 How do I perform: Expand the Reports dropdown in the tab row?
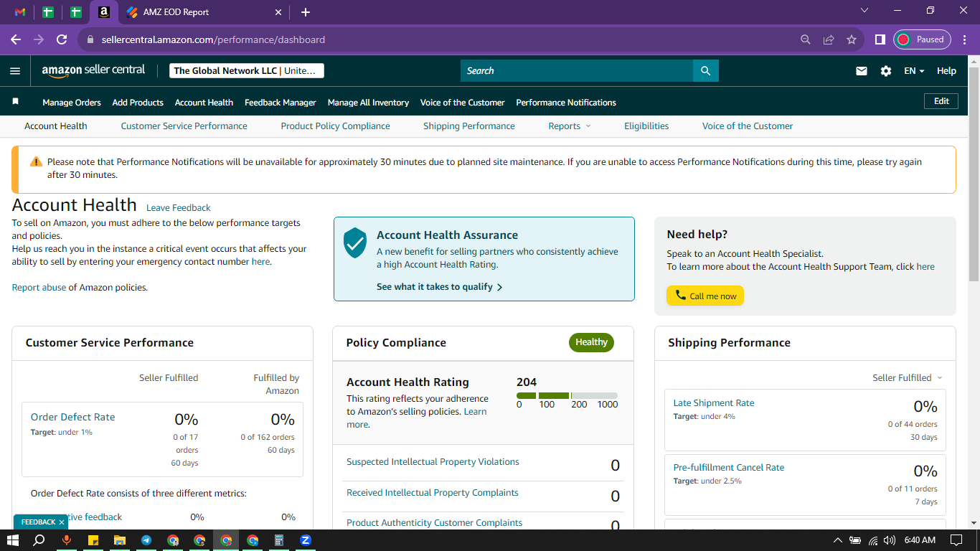[x=570, y=126]
